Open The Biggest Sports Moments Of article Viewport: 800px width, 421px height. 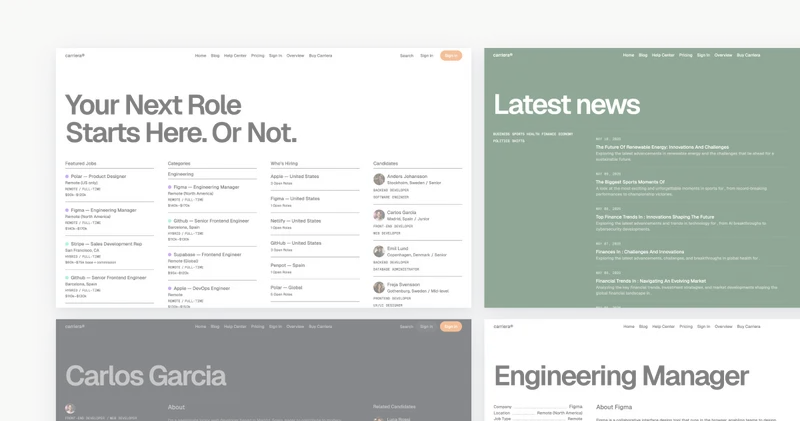pos(630,182)
